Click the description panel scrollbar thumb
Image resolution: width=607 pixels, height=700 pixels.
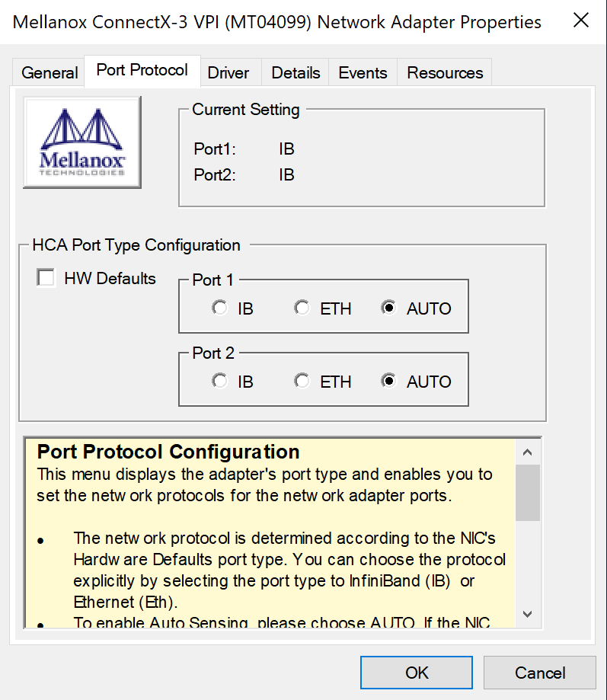coord(528,492)
